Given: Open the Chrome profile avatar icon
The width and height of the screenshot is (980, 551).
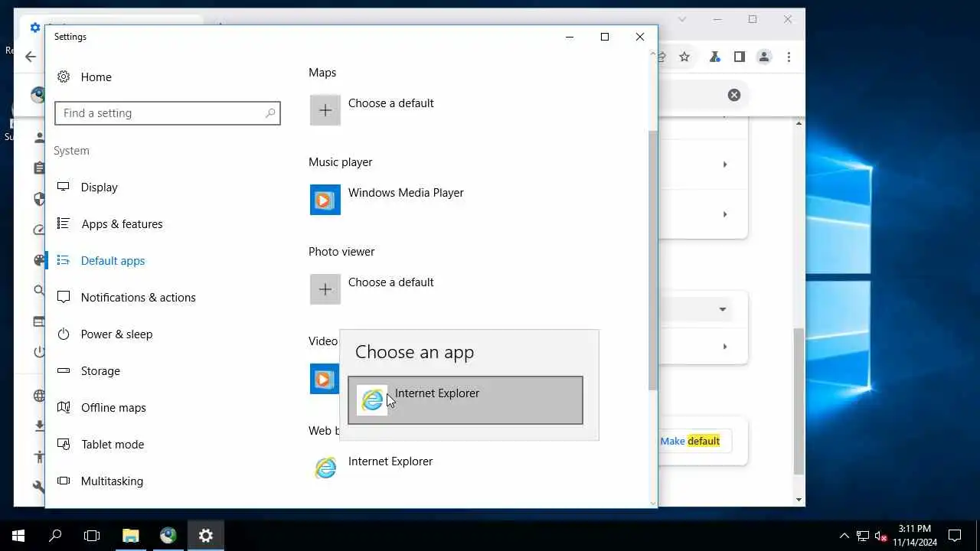Looking at the screenshot, I should pos(763,57).
